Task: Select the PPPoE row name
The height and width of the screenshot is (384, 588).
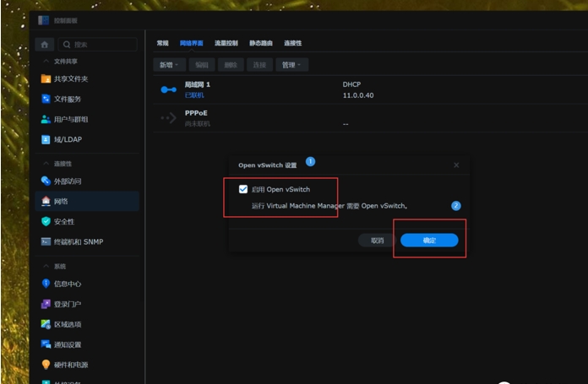Action: tap(196, 113)
